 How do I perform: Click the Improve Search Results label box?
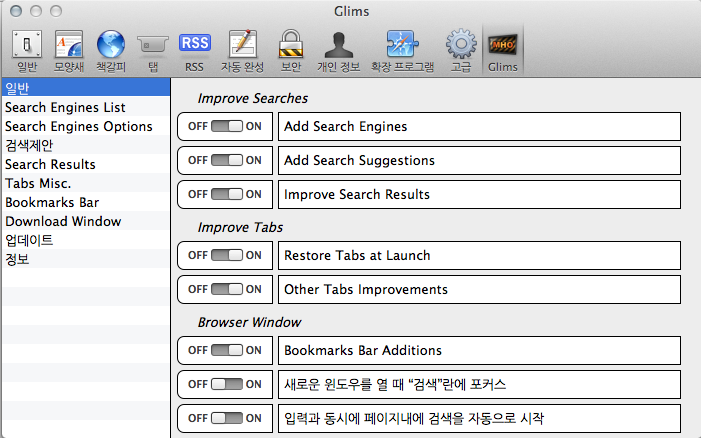[479, 194]
